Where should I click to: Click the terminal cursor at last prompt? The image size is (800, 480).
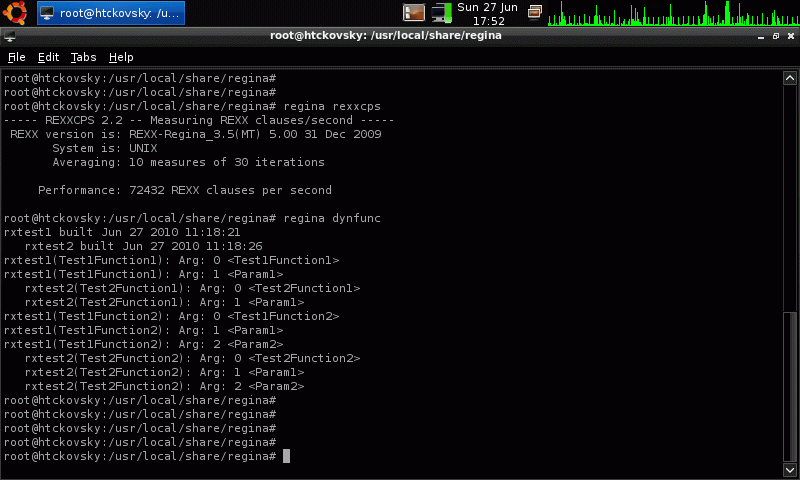pyautogui.click(x=286, y=456)
